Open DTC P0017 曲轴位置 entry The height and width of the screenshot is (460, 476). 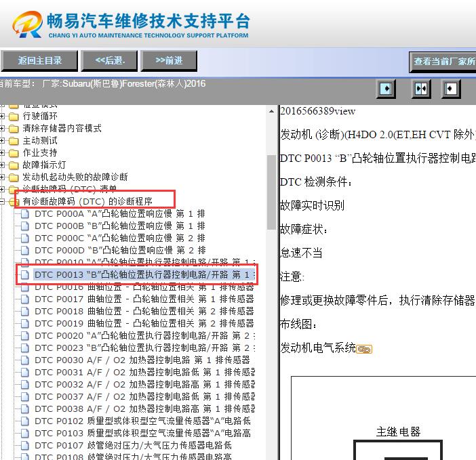click(144, 299)
